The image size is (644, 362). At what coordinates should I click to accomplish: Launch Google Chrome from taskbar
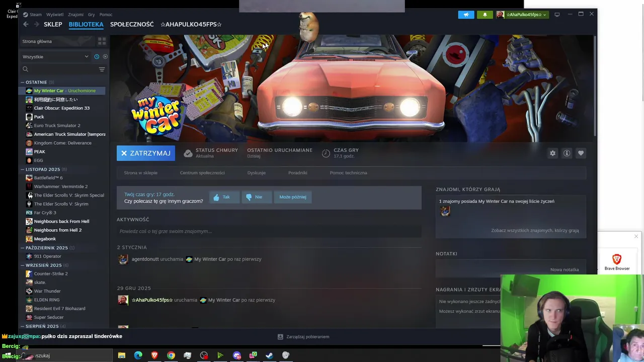click(171, 355)
